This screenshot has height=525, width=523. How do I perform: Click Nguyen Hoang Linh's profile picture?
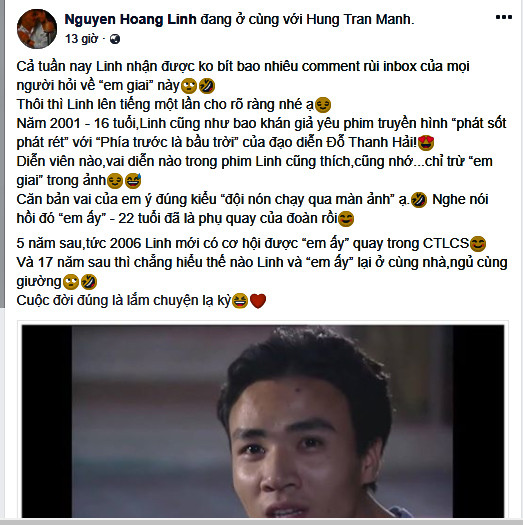[37, 29]
